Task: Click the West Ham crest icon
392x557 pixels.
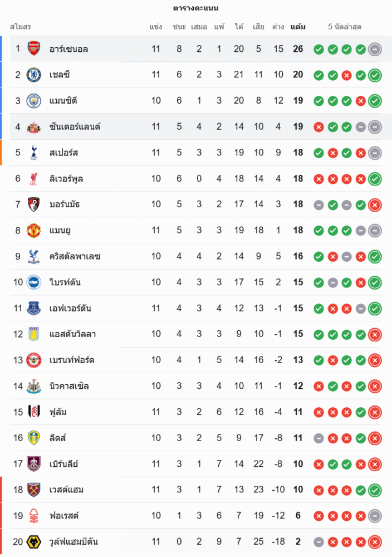Action: pos(34,490)
